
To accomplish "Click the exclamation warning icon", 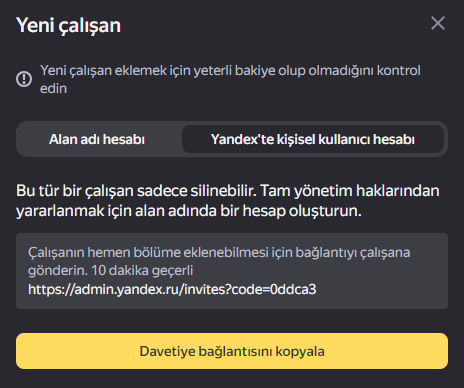I will pyautogui.click(x=24, y=79).
